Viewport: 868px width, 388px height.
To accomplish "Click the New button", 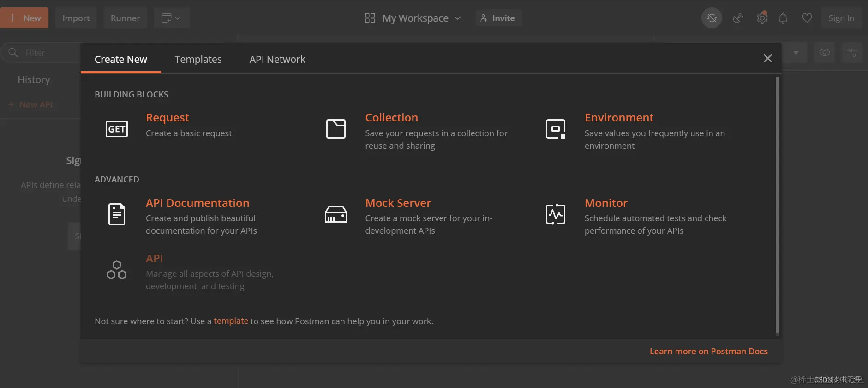I will pos(24,18).
